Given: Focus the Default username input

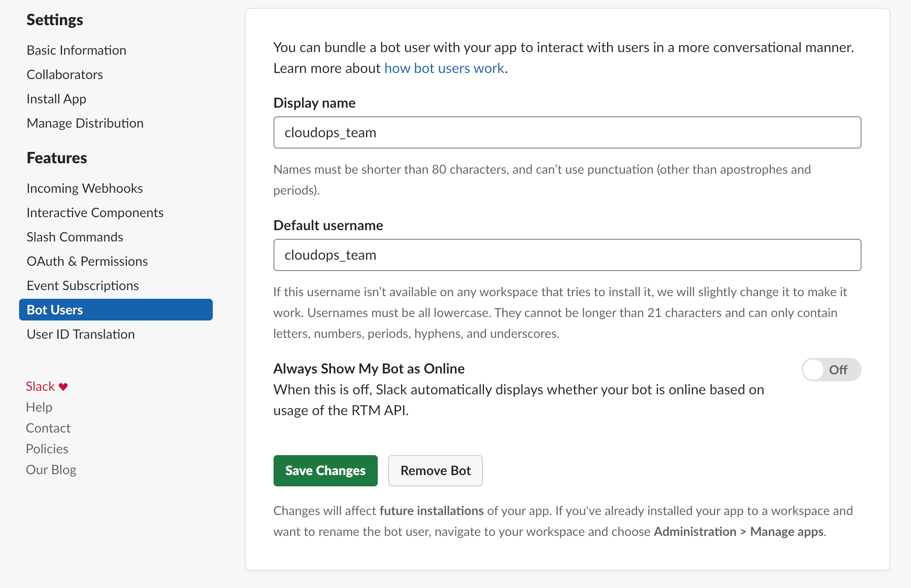Looking at the screenshot, I should click(567, 255).
